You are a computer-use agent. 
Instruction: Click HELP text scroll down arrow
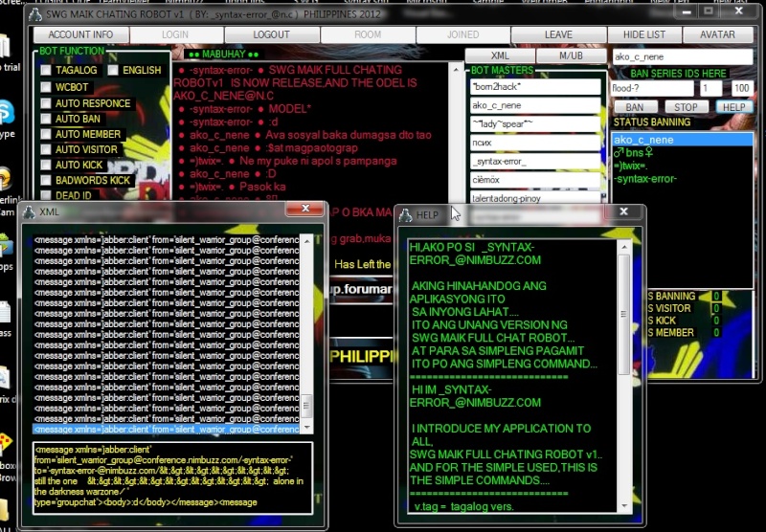click(x=624, y=505)
